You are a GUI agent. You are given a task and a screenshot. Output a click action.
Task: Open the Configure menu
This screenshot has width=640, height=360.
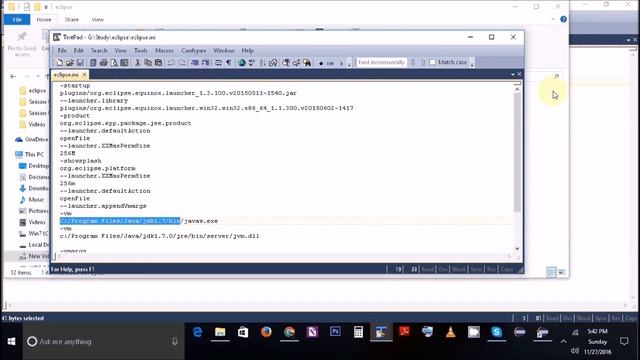(x=194, y=50)
